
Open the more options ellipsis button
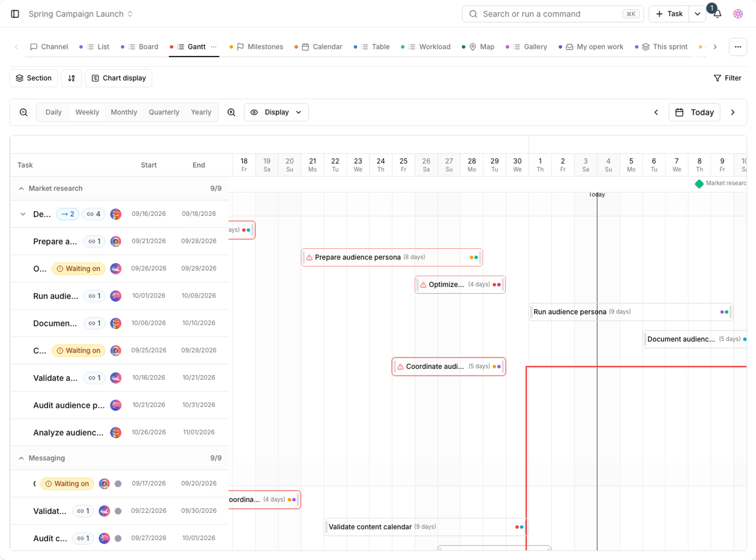click(x=738, y=47)
